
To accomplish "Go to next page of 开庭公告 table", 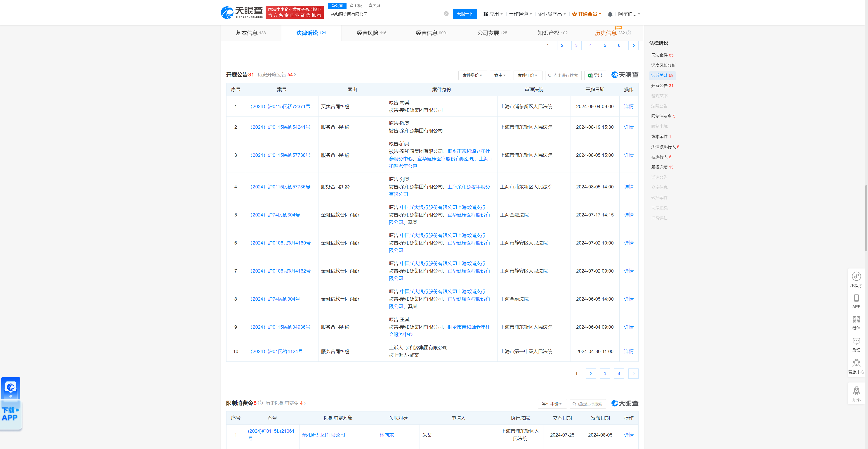I will (633, 374).
